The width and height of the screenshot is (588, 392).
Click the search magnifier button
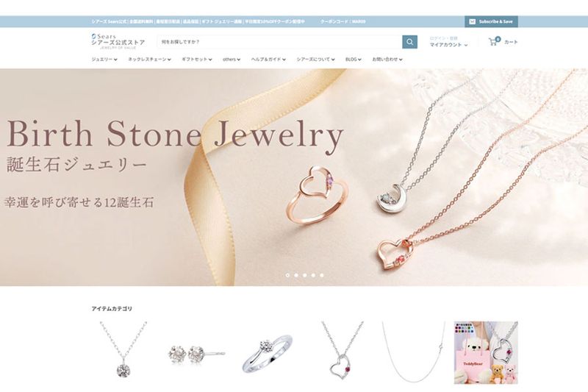click(x=409, y=42)
